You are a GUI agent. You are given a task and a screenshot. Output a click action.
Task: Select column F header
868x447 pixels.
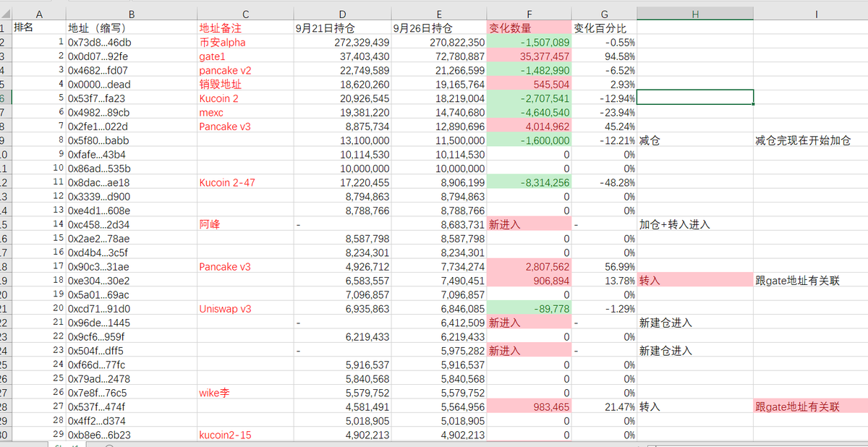tap(529, 14)
